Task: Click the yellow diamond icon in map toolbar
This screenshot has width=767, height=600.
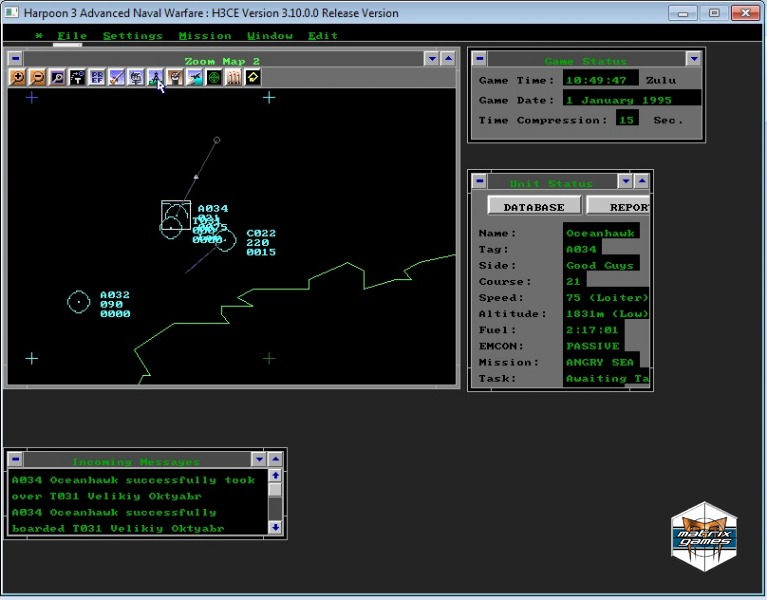Action: coord(253,77)
